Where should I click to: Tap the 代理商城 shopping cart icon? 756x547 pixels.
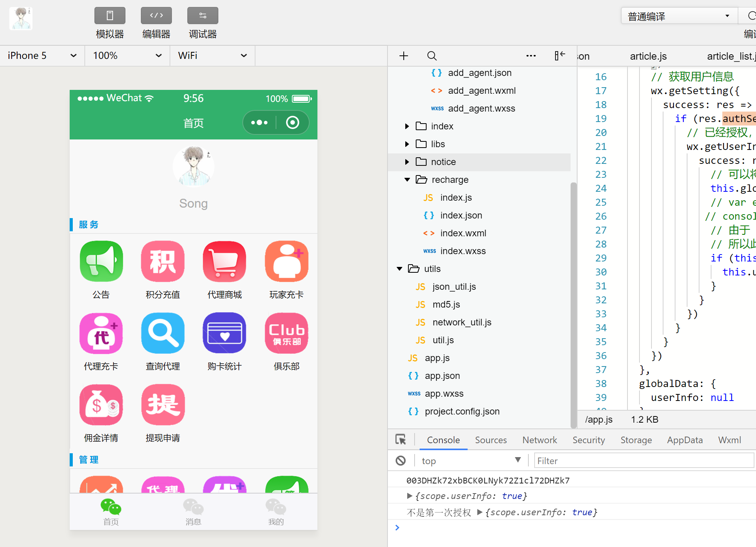click(x=225, y=261)
